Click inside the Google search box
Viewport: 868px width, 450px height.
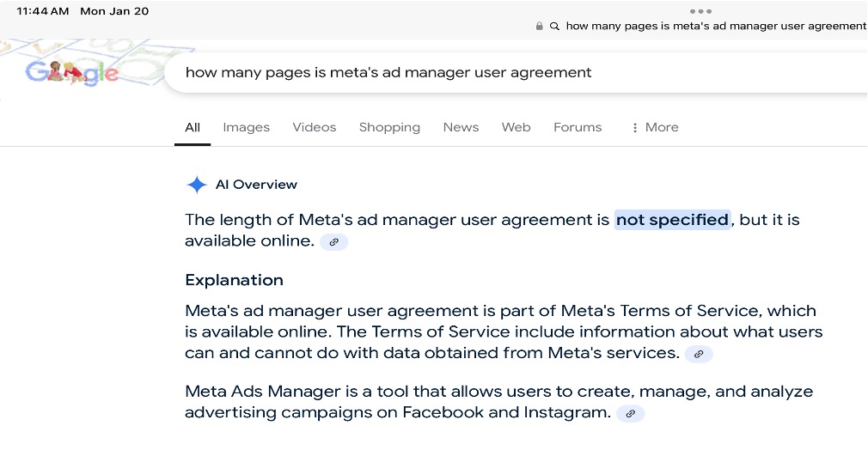[x=516, y=72]
